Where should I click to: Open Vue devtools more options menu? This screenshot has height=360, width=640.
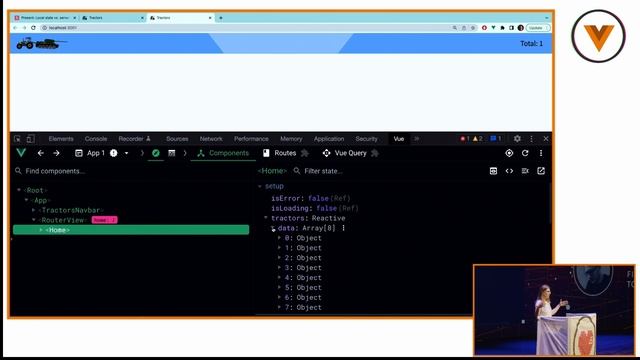tap(541, 153)
